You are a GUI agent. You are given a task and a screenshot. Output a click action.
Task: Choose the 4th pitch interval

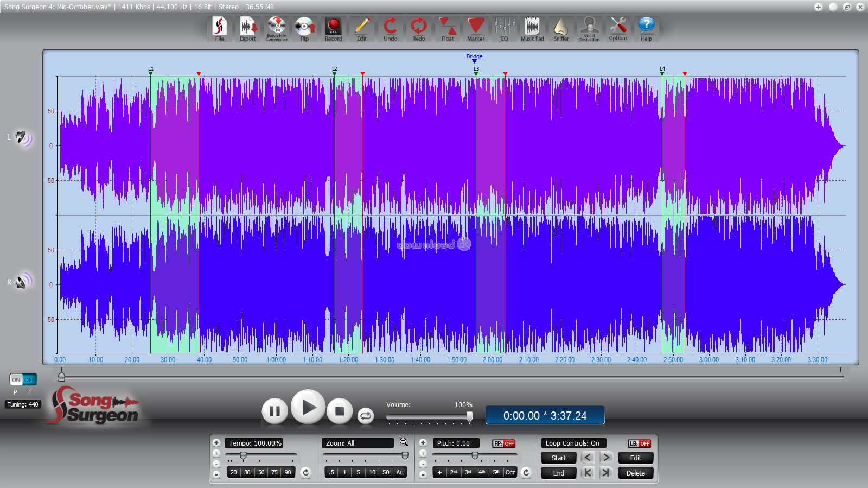pos(482,472)
